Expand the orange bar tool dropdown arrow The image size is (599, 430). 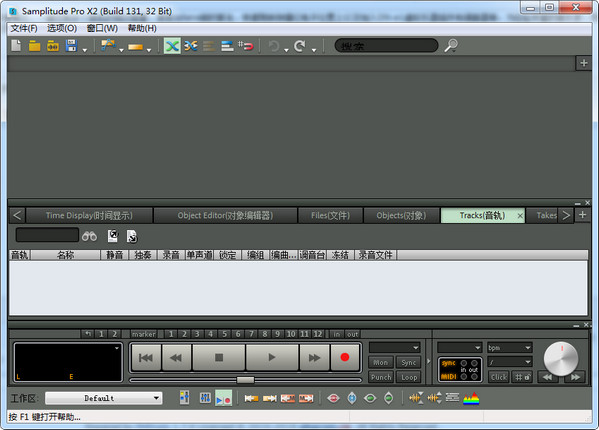pyautogui.click(x=149, y=50)
